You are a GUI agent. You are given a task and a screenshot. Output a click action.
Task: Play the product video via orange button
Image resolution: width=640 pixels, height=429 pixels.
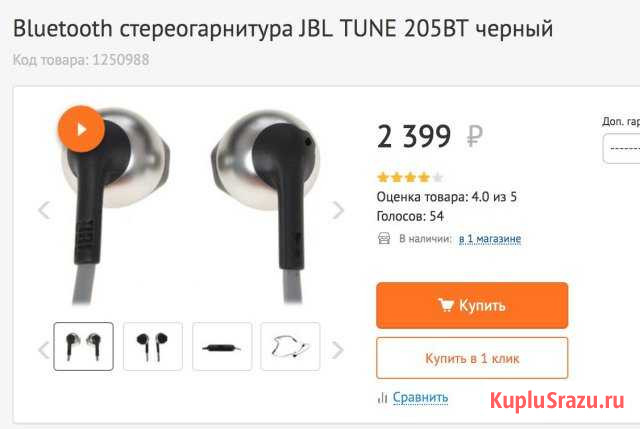pyautogui.click(x=81, y=129)
